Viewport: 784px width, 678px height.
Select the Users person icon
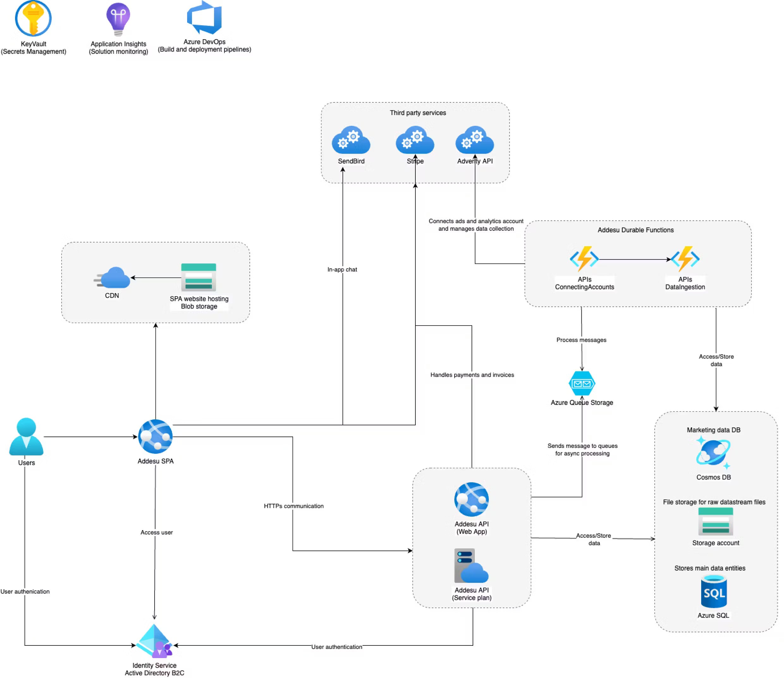point(26,437)
